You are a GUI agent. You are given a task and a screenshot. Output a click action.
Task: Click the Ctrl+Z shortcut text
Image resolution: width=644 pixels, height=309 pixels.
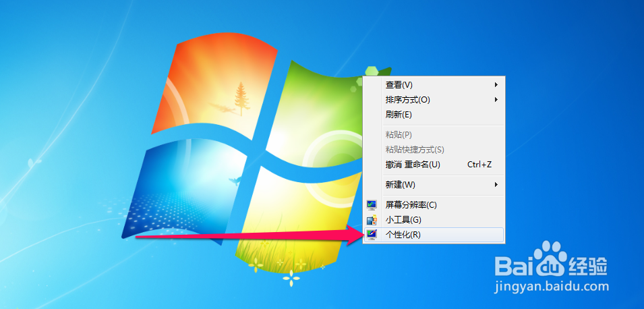click(x=479, y=165)
